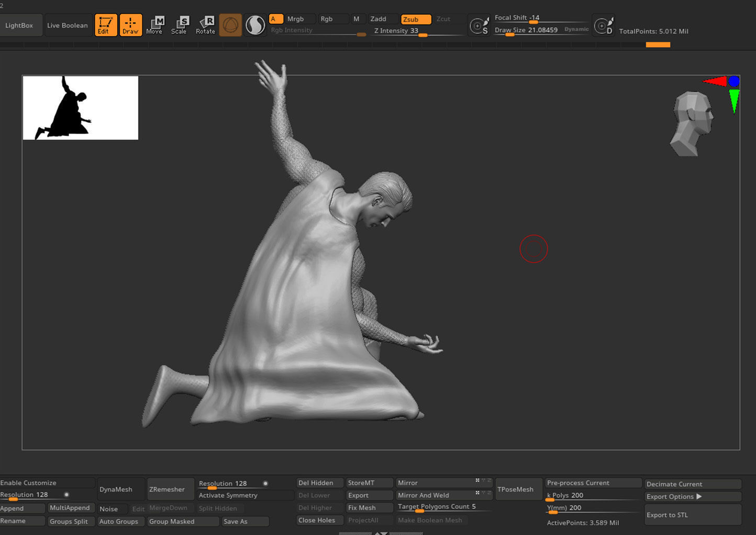Click Enable Customize
Image resolution: width=756 pixels, height=535 pixels.
point(46,483)
